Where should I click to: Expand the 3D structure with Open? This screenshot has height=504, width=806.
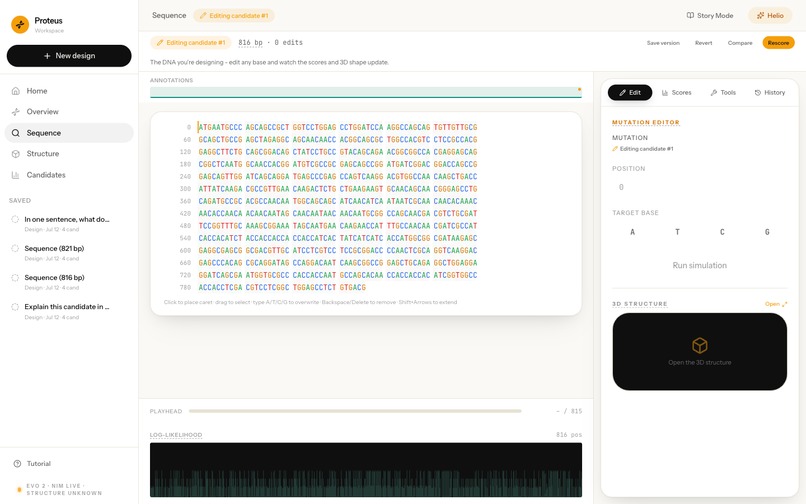coord(776,304)
